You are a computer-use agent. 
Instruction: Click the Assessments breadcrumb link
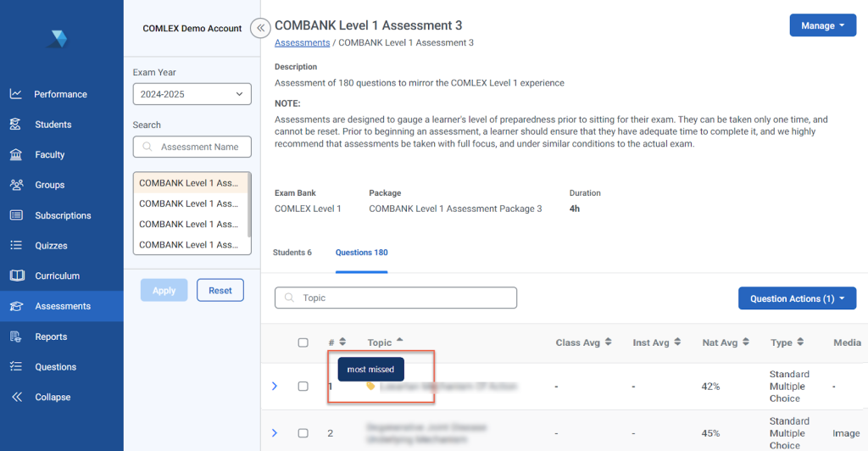click(x=302, y=42)
